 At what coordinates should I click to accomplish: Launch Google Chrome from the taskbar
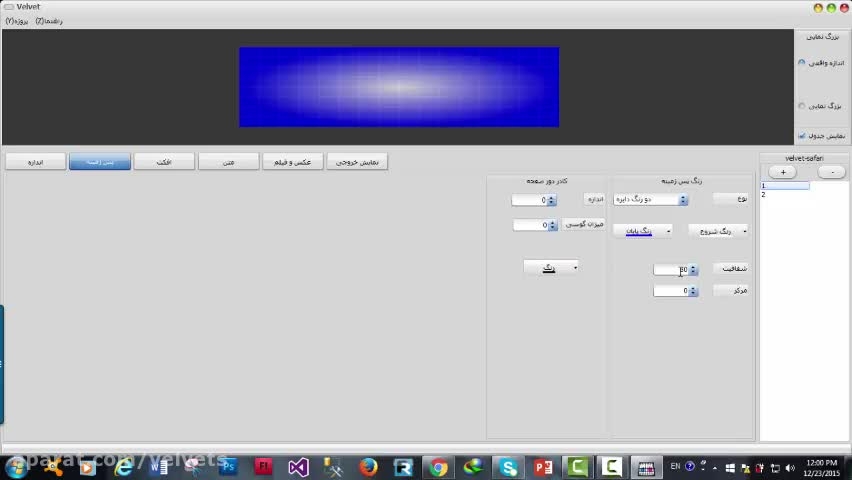(438, 467)
